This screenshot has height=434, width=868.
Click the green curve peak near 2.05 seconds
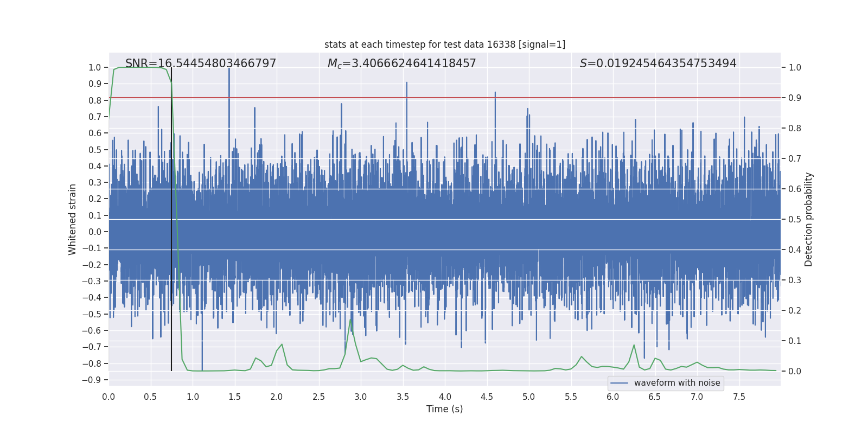tap(282, 344)
